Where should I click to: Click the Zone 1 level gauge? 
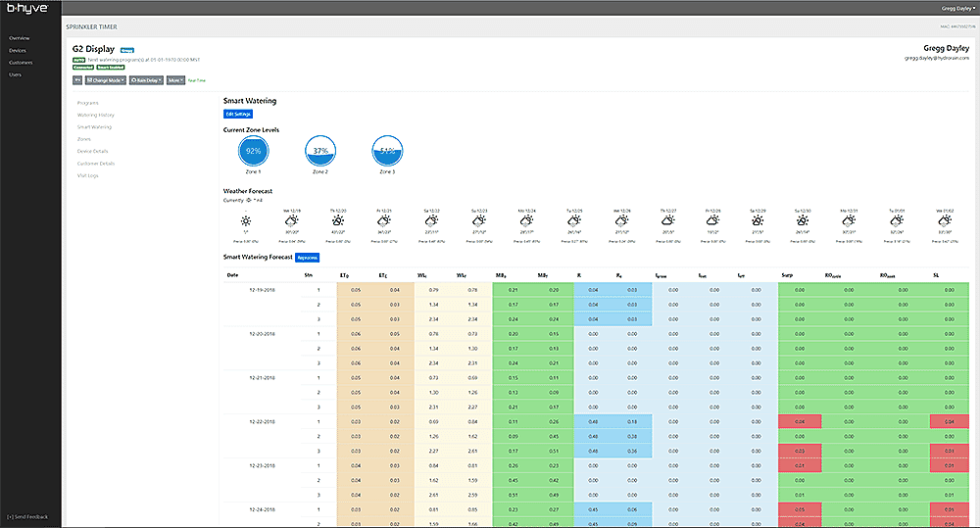[253, 151]
